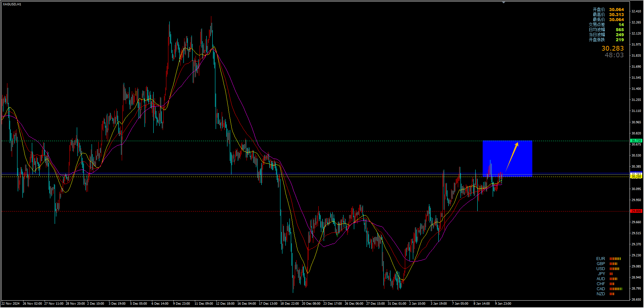Select the 开盘价 value 30.064

[616, 10]
